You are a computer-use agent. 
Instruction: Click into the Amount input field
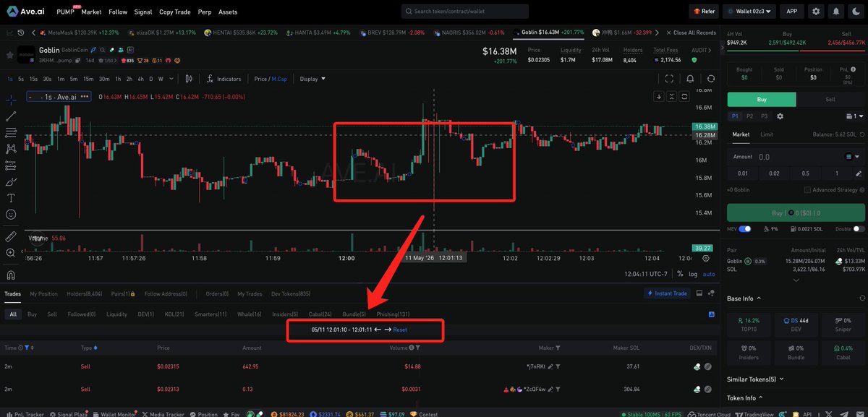tap(796, 157)
